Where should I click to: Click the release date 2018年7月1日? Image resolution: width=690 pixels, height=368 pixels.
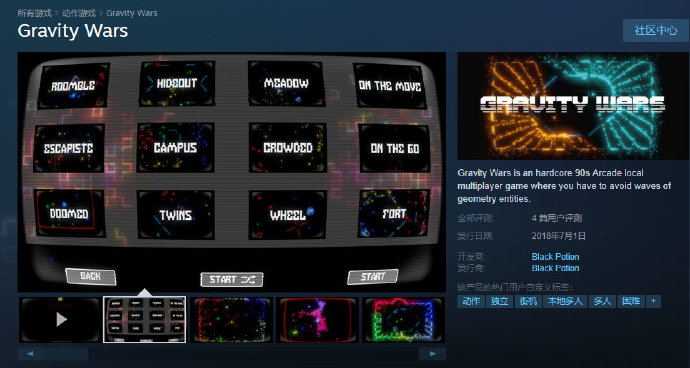(x=559, y=236)
